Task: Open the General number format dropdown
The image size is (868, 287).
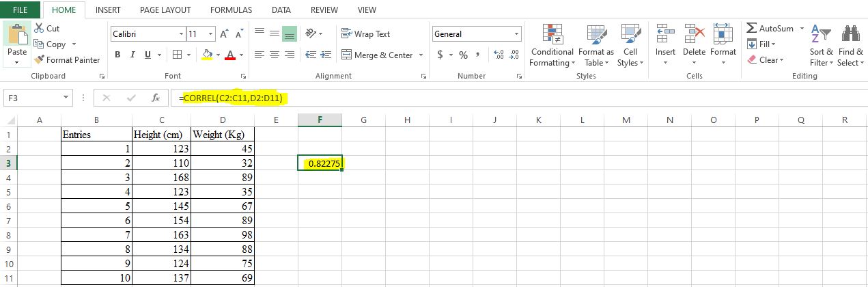Action: click(516, 33)
